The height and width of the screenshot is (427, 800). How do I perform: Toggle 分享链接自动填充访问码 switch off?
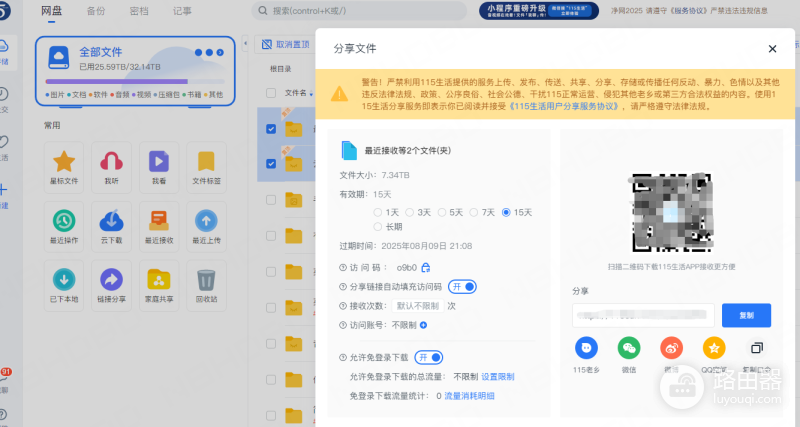point(462,287)
